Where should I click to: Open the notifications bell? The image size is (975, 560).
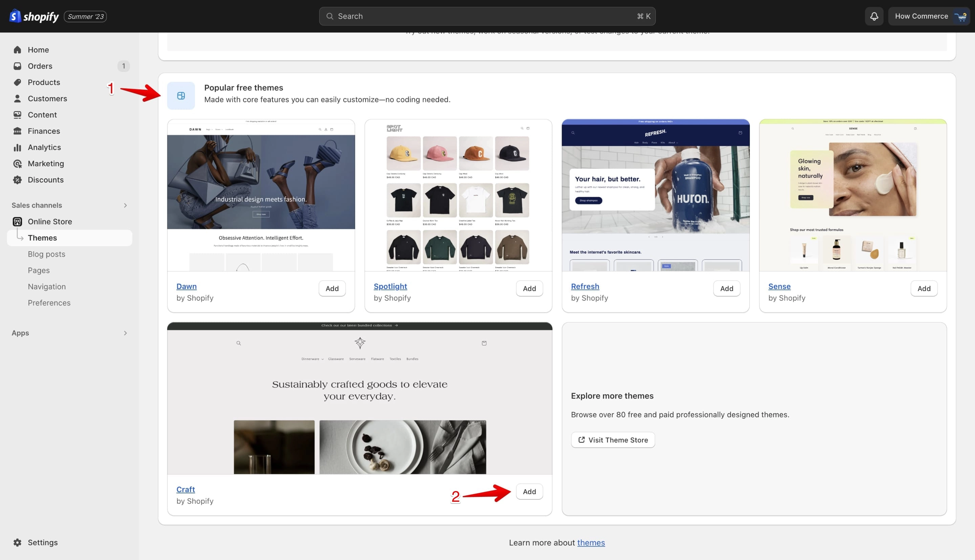click(x=874, y=16)
